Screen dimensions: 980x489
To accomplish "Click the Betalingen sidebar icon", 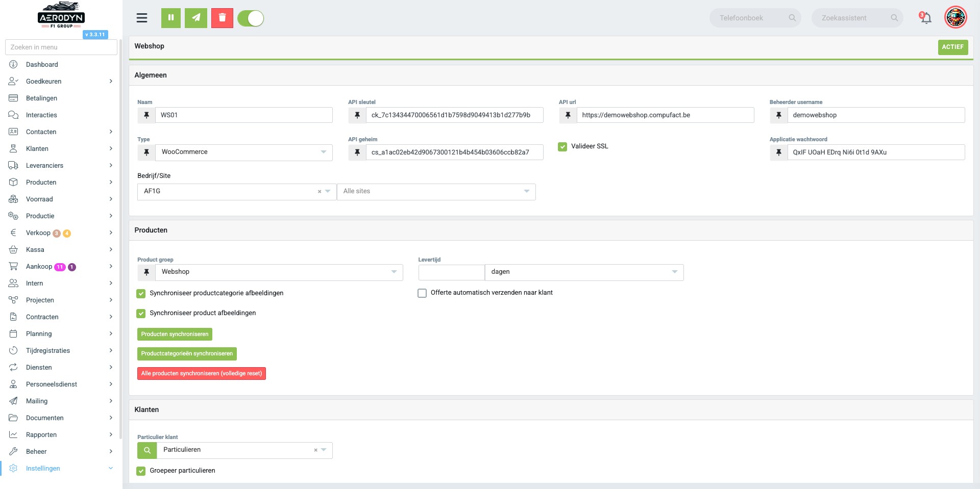I will pos(13,98).
